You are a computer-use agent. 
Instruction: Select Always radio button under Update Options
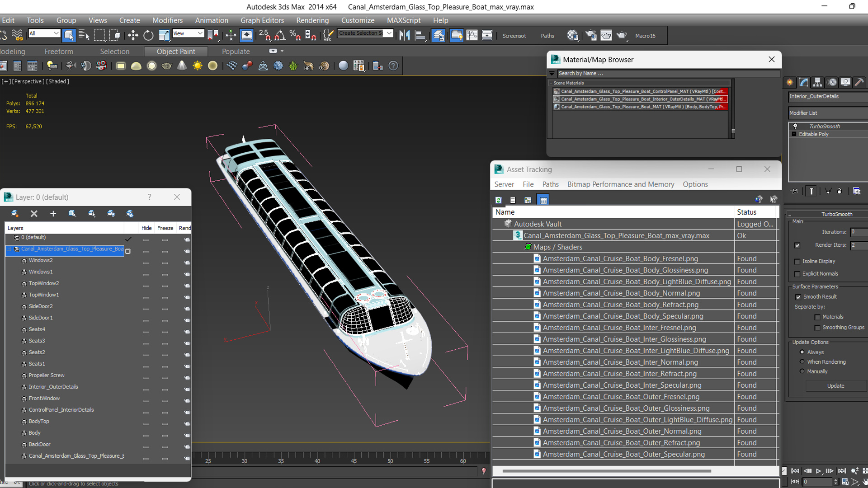coord(802,352)
